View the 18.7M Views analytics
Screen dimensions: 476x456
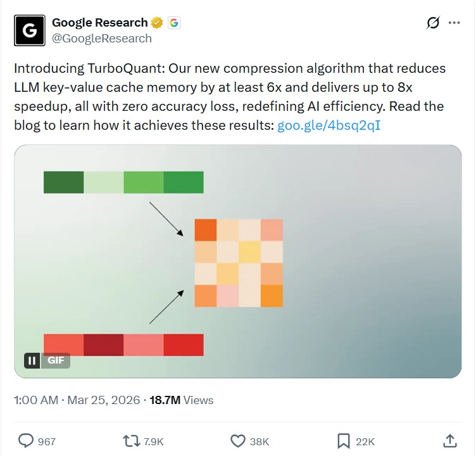point(181,400)
